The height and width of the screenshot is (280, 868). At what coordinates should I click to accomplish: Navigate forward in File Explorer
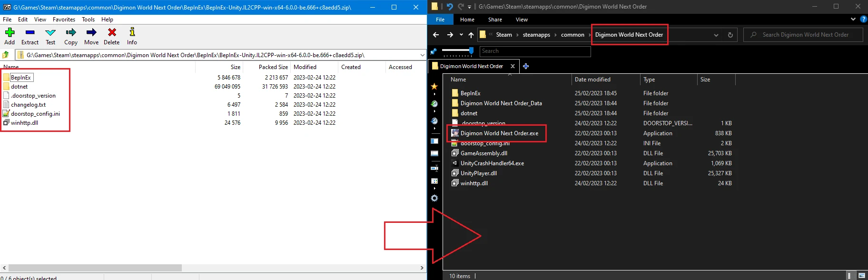450,35
